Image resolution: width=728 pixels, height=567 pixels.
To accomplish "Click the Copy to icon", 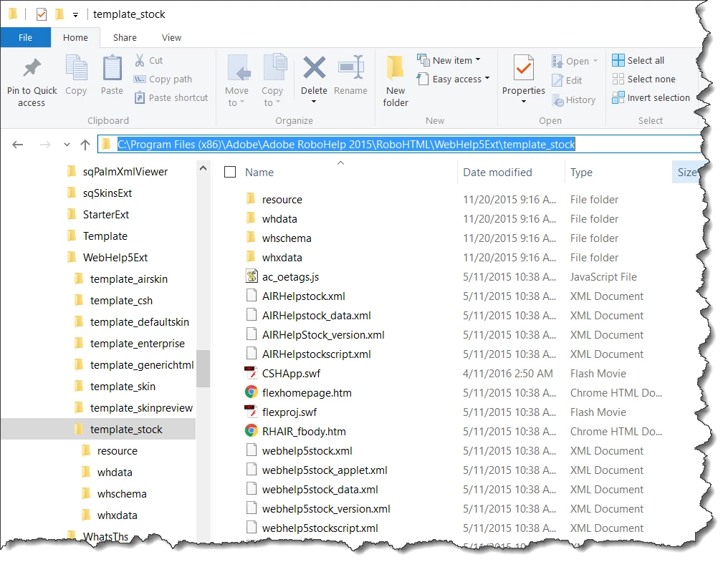I will (x=275, y=67).
